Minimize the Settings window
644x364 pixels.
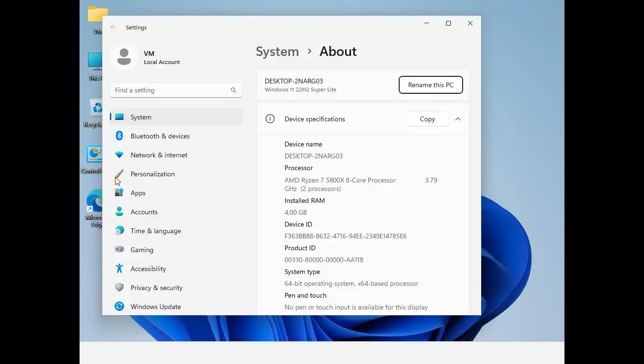[427, 23]
